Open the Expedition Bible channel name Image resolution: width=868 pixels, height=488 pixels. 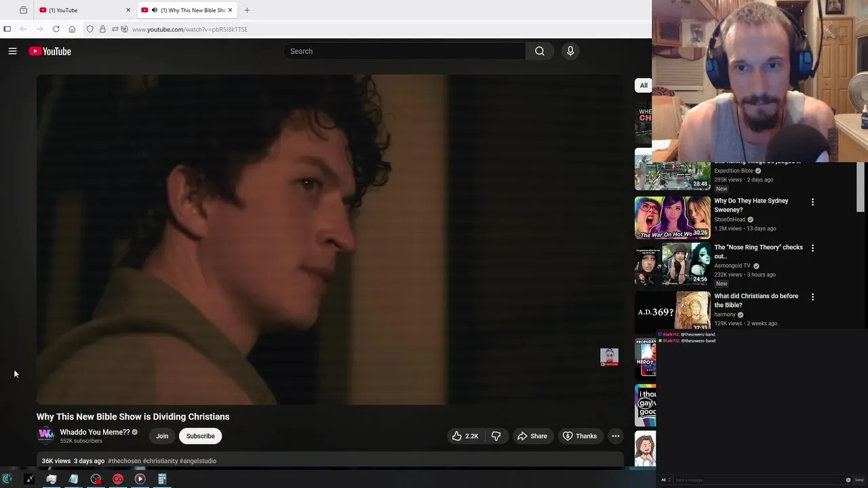(x=734, y=171)
